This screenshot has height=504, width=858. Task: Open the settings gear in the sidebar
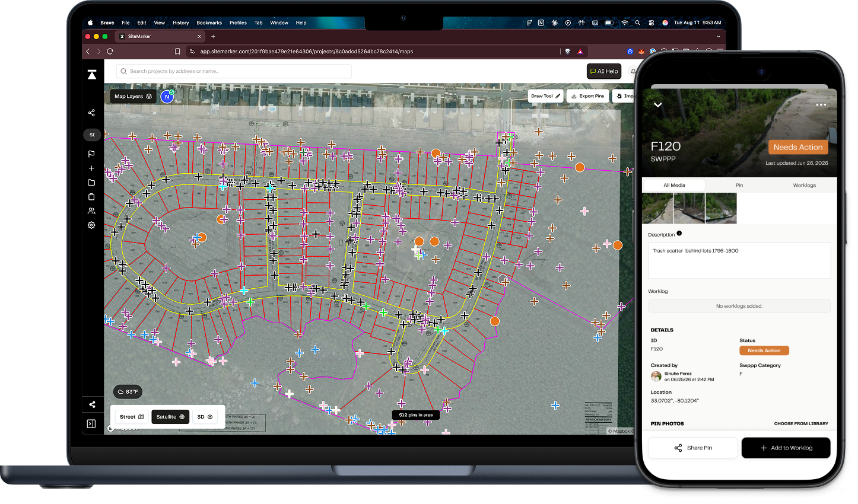pyautogui.click(x=91, y=225)
